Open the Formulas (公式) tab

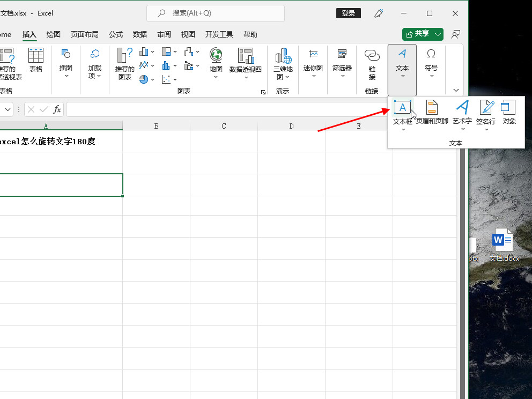coord(116,34)
